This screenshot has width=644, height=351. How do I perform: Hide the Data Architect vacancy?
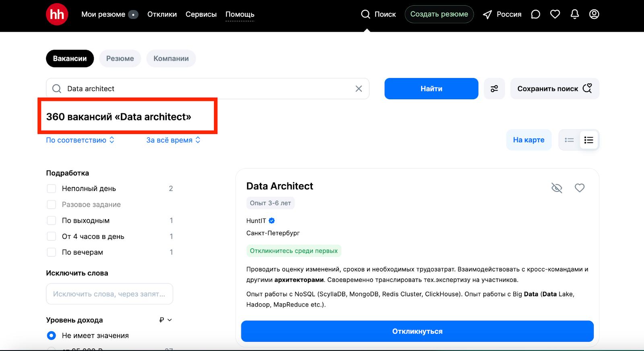tap(557, 188)
